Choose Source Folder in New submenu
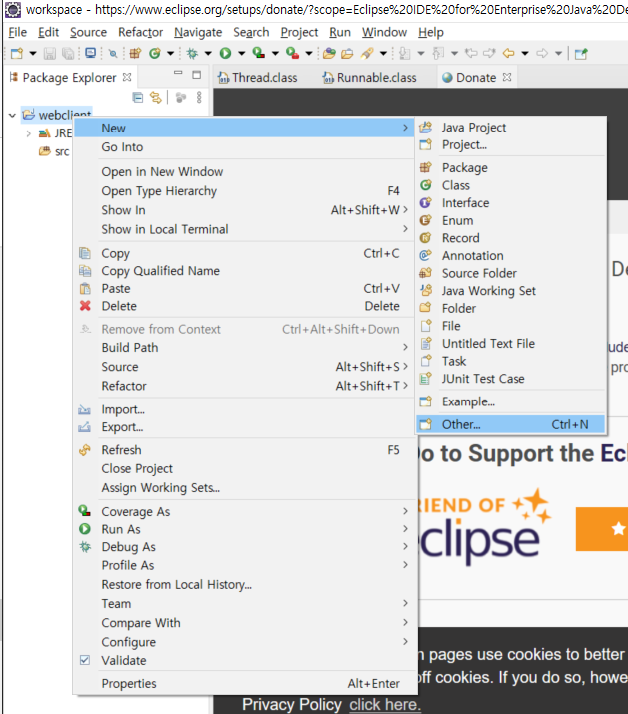628x714 pixels. click(511, 273)
